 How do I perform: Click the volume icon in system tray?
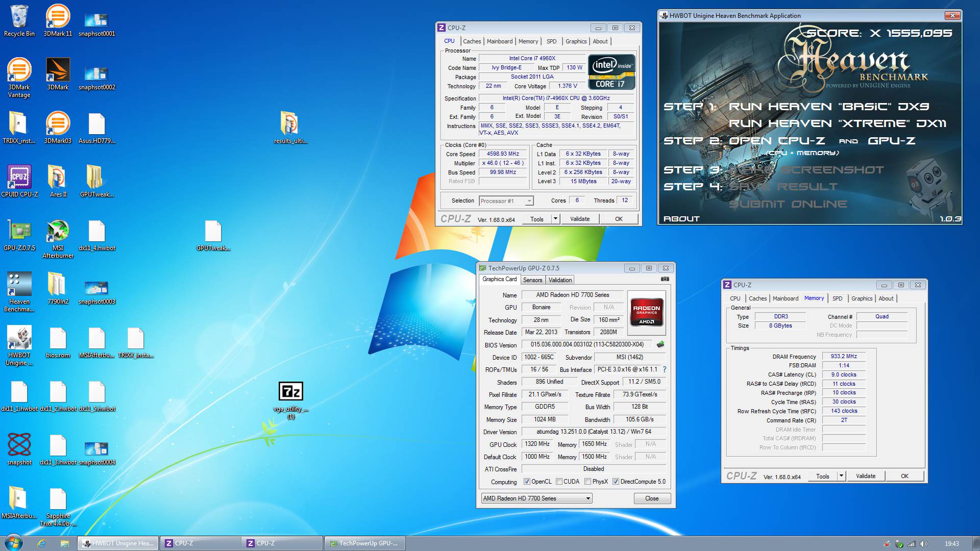pyautogui.click(x=924, y=544)
